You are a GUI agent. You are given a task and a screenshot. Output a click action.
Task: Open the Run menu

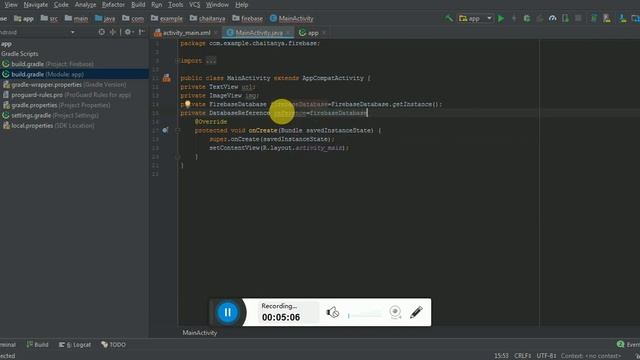156,5
